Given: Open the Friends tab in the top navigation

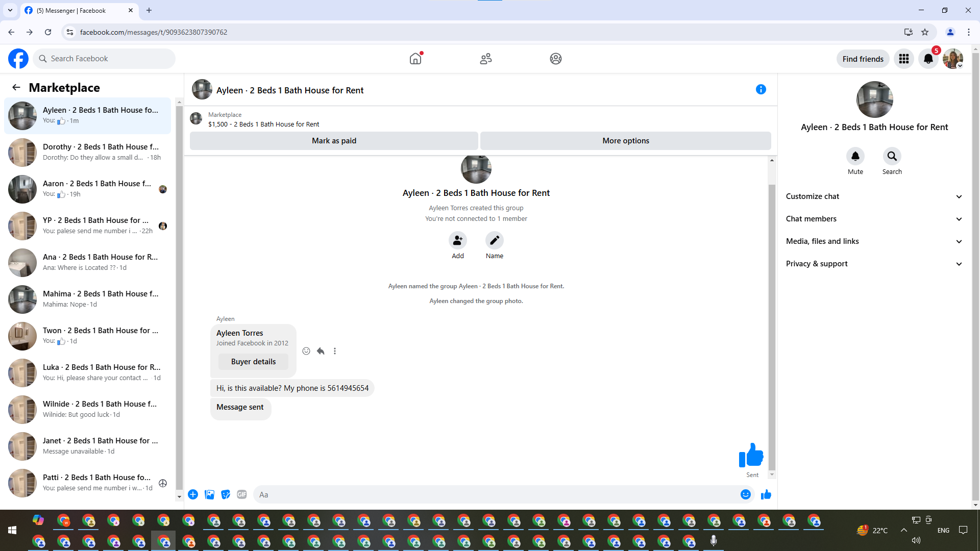Looking at the screenshot, I should 485,59.
